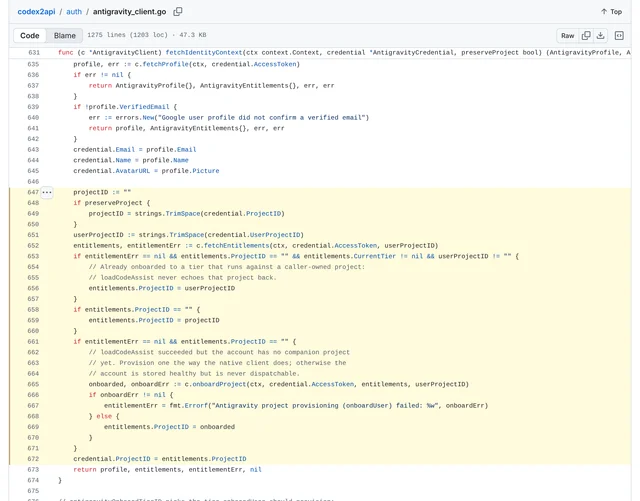
Task: Download the raw file icon
Action: [600, 36]
